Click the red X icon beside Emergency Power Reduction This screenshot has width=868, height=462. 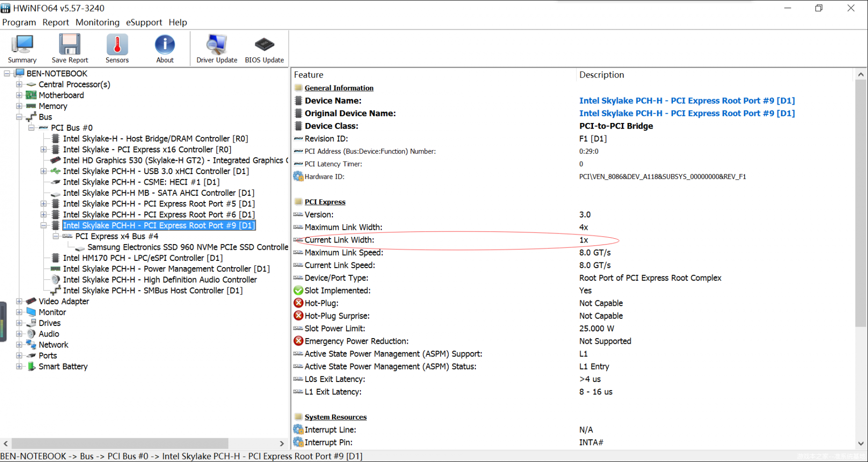[x=298, y=341]
